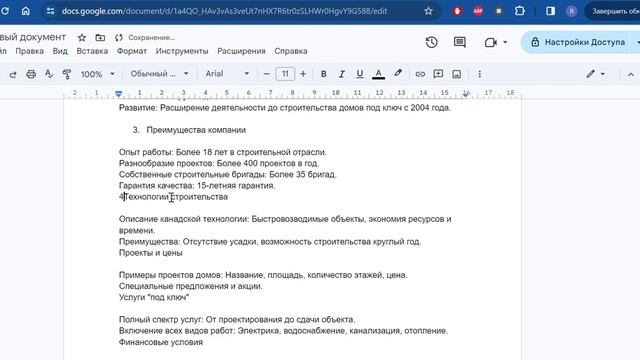Open version history clock icon
640x360 pixels.
[431, 42]
